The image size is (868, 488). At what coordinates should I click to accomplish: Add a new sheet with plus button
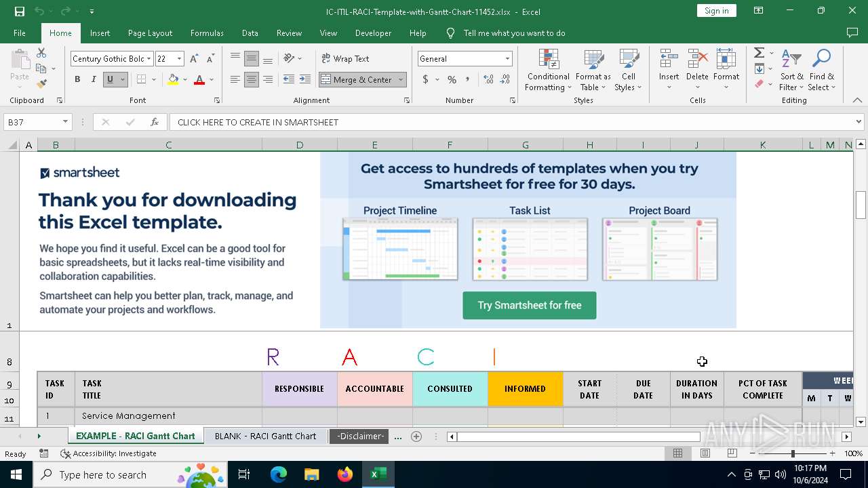(416, 436)
